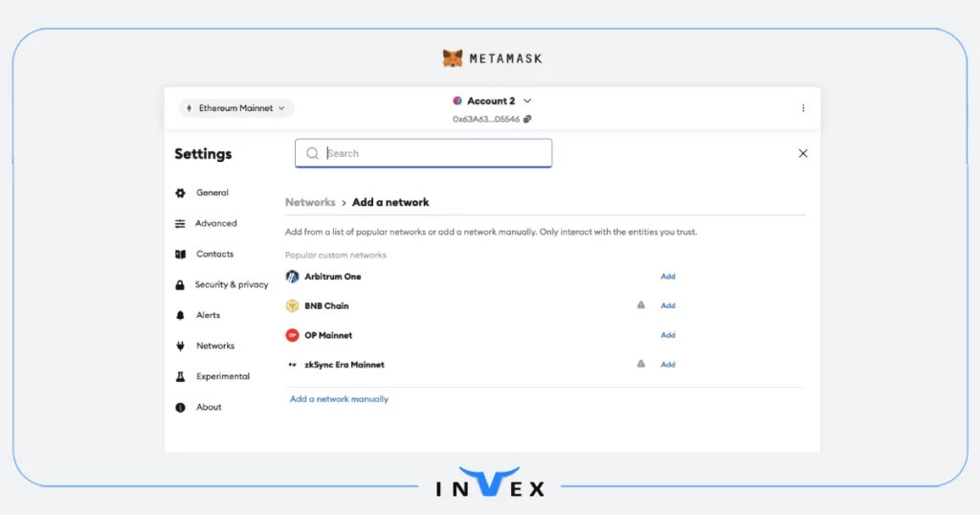
Task: Click the Experimental flask icon
Action: [x=180, y=377]
